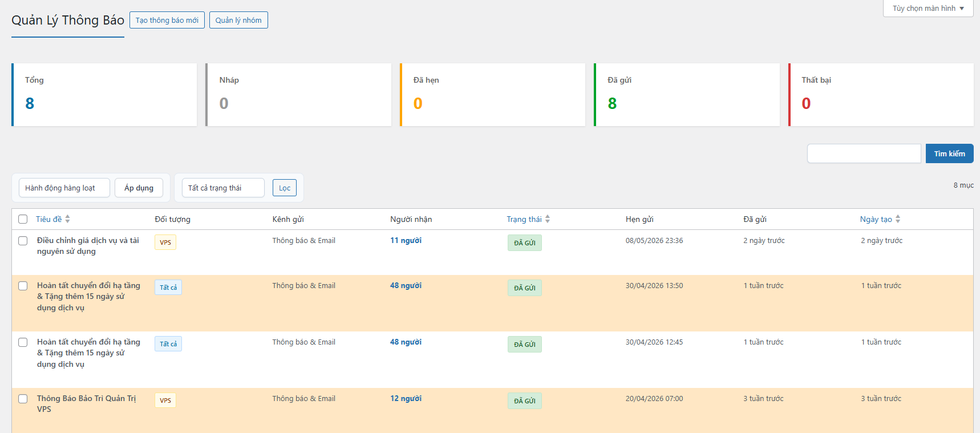Click the 'Tổng' summary card
The width and height of the screenshot is (980, 433).
[x=104, y=95]
